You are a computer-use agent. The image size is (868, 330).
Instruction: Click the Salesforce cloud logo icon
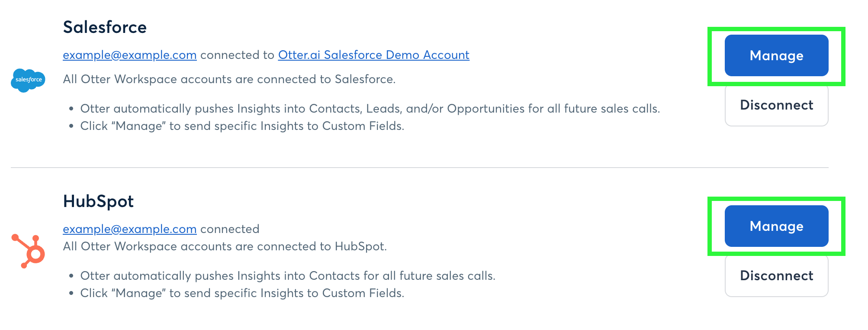click(x=28, y=80)
